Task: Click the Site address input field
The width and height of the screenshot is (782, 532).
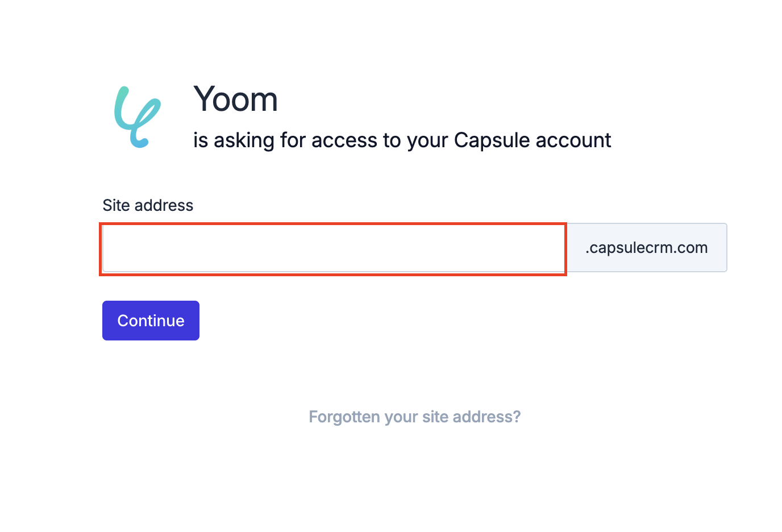Action: [333, 249]
